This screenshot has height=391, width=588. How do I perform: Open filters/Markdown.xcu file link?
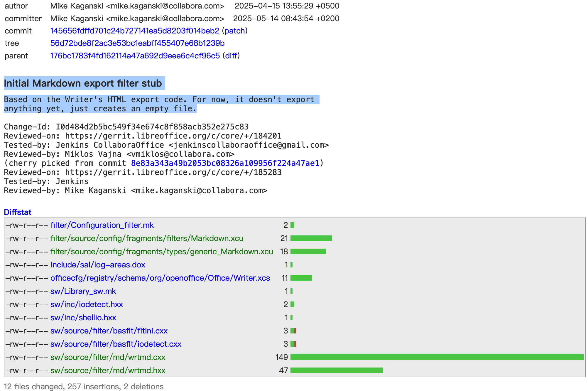(x=147, y=238)
